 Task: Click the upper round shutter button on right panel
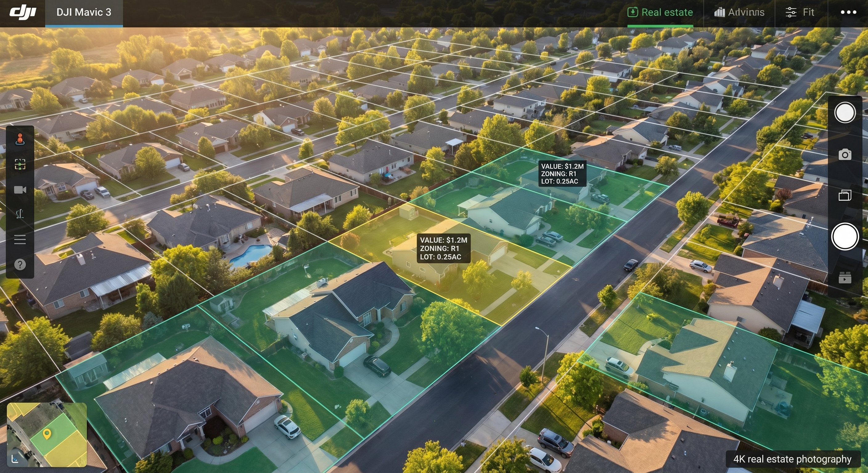point(844,113)
